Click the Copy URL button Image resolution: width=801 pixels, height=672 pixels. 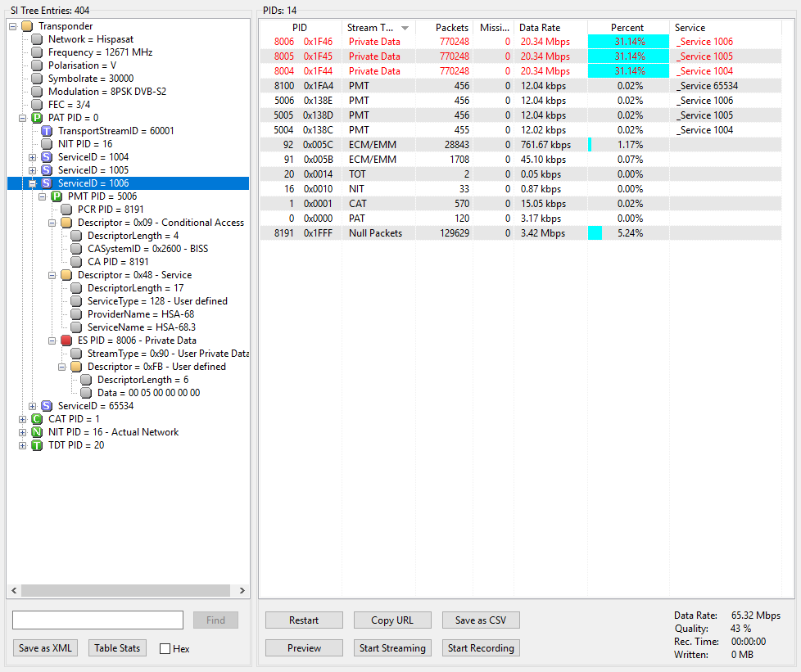[392, 620]
